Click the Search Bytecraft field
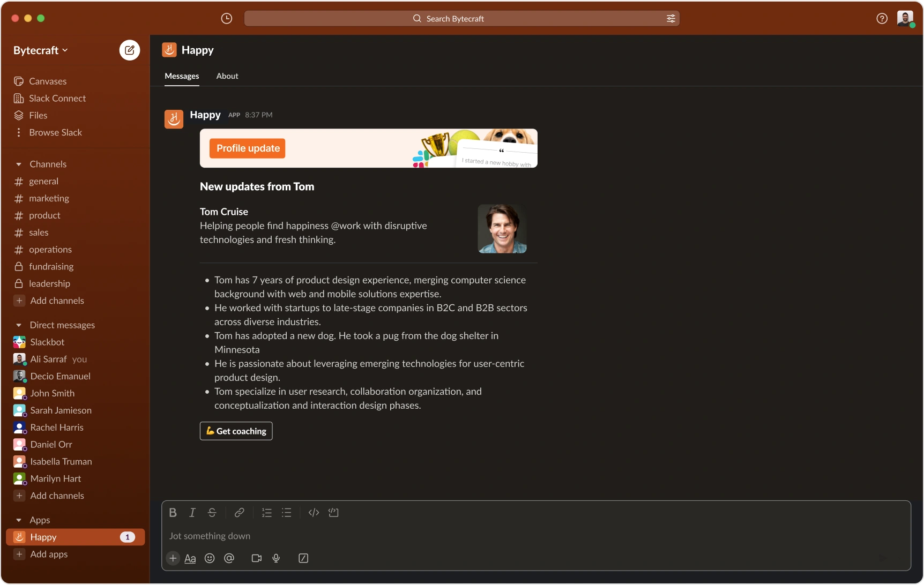Screen dimensions: 924x585 (461, 19)
